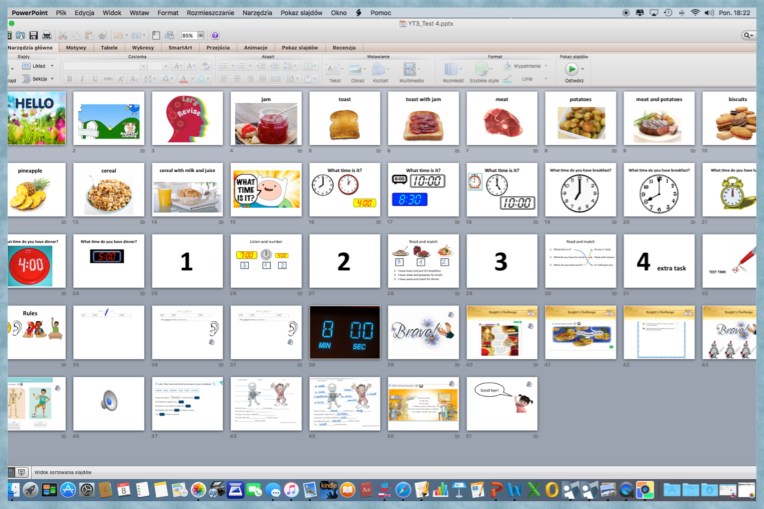The width and height of the screenshot is (764, 509).
Task: Select the 4 extra task slide
Action: point(659,261)
